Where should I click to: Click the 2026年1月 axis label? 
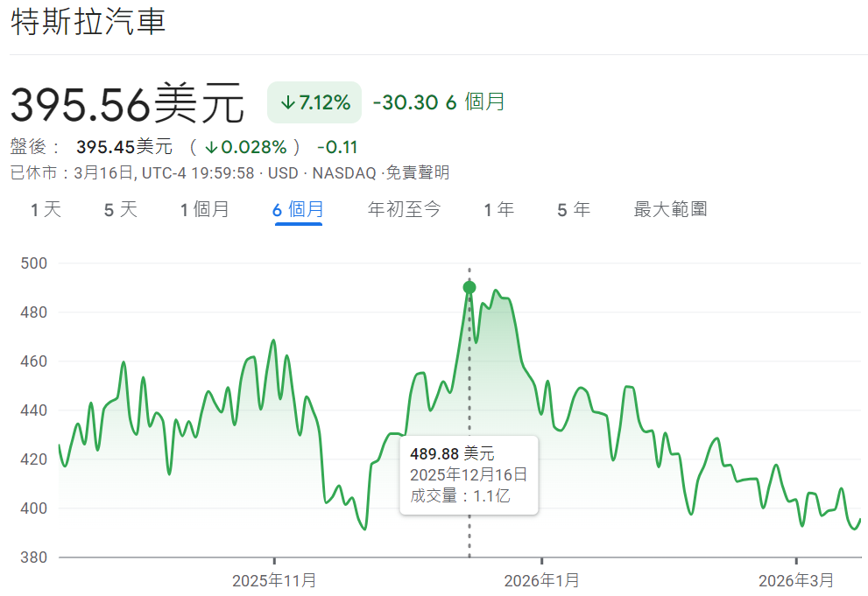click(540, 579)
